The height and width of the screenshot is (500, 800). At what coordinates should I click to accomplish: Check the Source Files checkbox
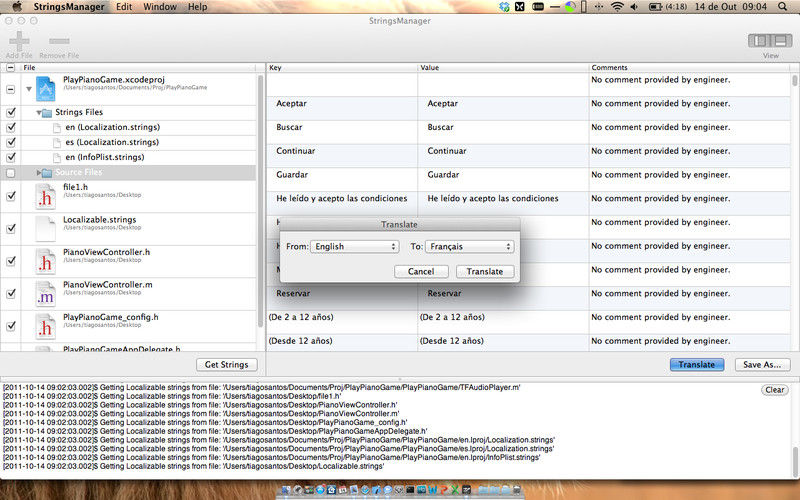(x=10, y=173)
